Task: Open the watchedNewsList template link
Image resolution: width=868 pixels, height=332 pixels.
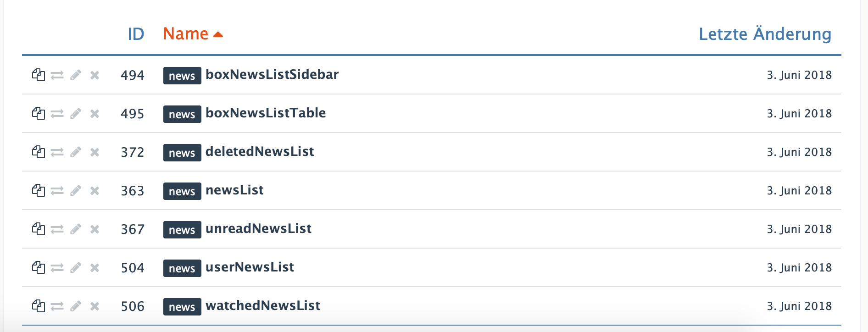Action: pyautogui.click(x=263, y=305)
